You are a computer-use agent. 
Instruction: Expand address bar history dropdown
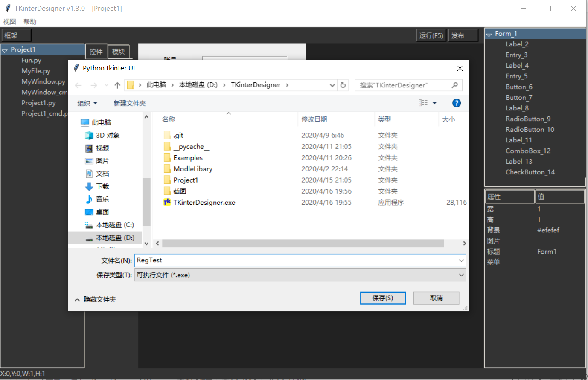332,85
